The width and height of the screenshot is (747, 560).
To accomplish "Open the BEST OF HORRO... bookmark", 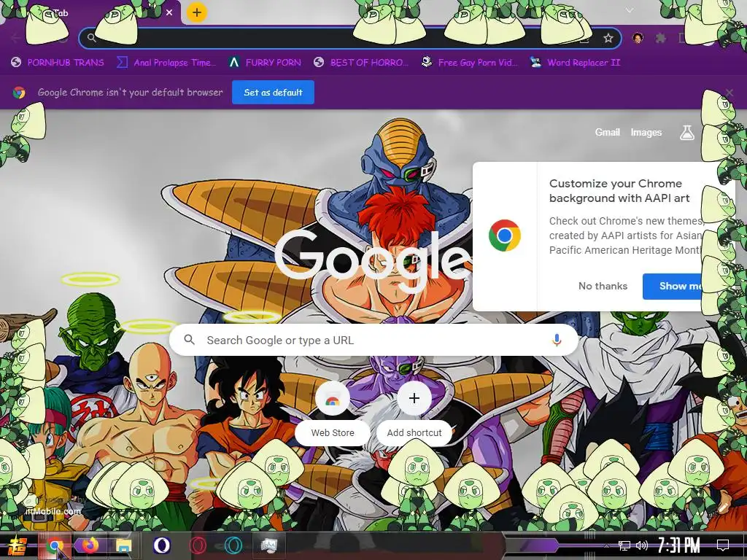I will (x=360, y=63).
